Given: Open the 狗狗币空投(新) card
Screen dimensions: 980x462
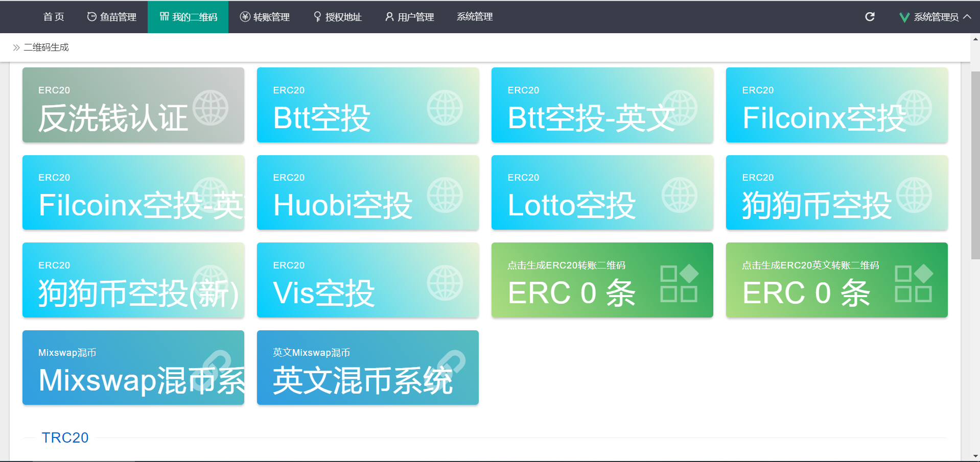Looking at the screenshot, I should [x=133, y=280].
